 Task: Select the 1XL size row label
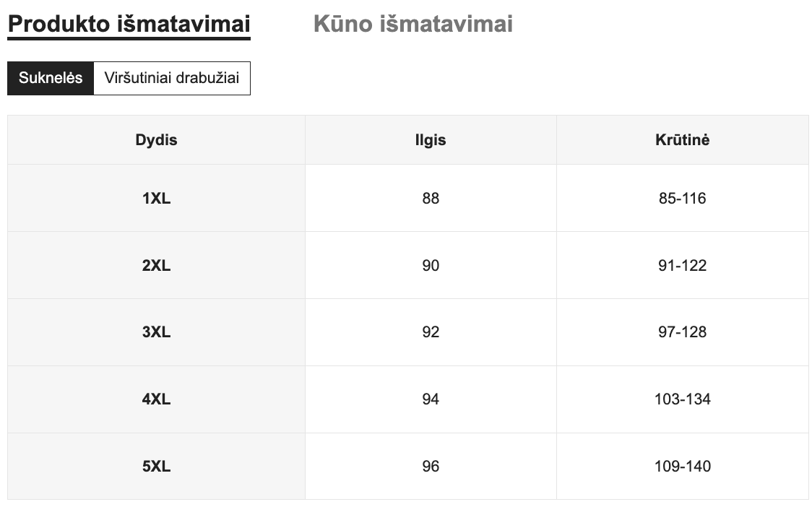(x=156, y=199)
